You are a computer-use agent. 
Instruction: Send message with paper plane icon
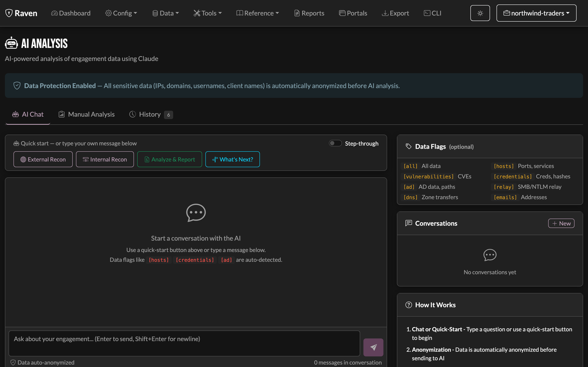[373, 347]
